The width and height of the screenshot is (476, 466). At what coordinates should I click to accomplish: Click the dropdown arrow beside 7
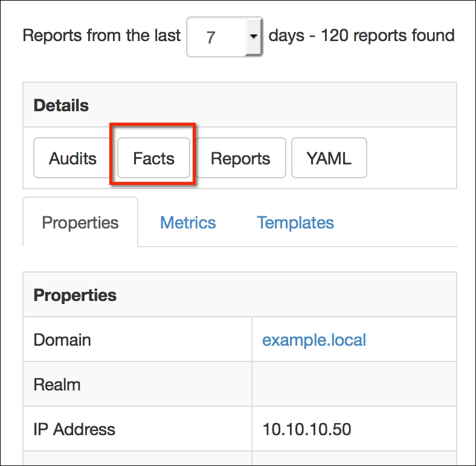pos(254,37)
